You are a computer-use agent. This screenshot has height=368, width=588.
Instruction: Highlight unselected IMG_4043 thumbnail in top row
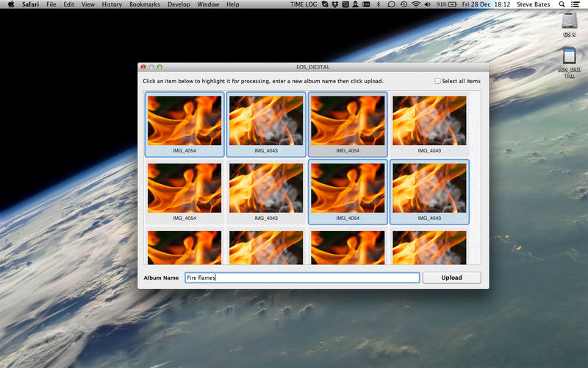[429, 124]
